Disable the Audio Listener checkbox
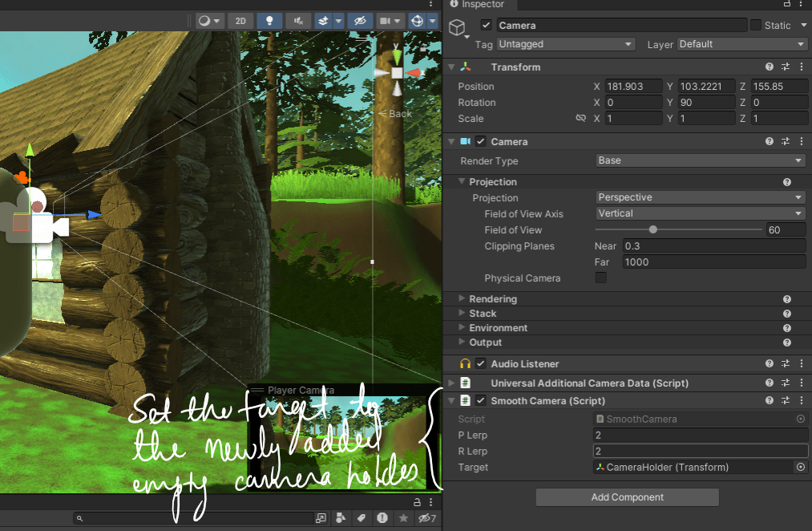 click(x=481, y=363)
